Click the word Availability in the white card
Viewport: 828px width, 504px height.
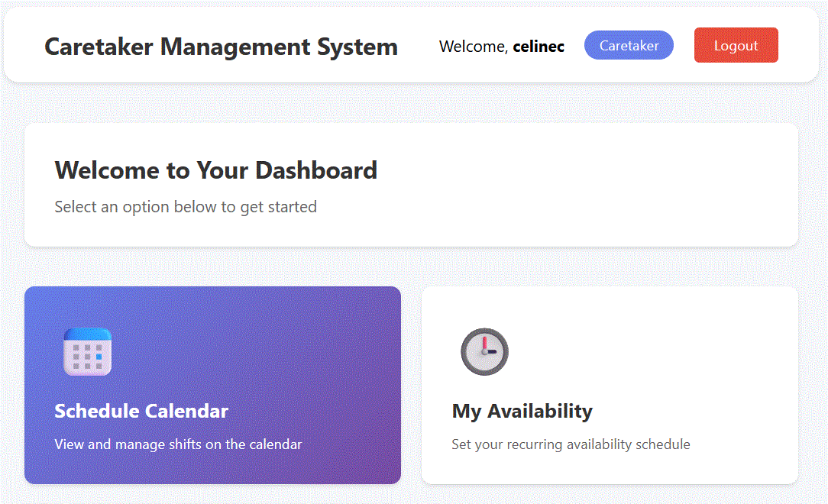[540, 411]
